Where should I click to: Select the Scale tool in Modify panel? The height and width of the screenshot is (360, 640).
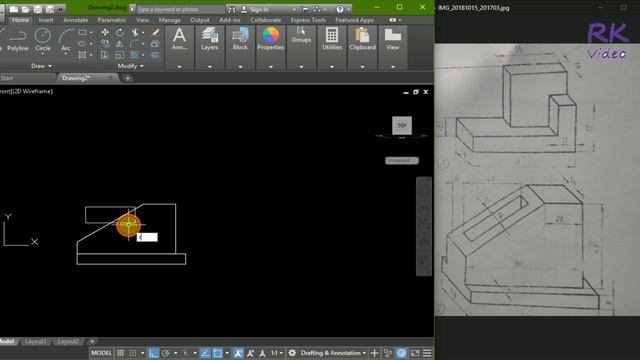tap(120, 55)
